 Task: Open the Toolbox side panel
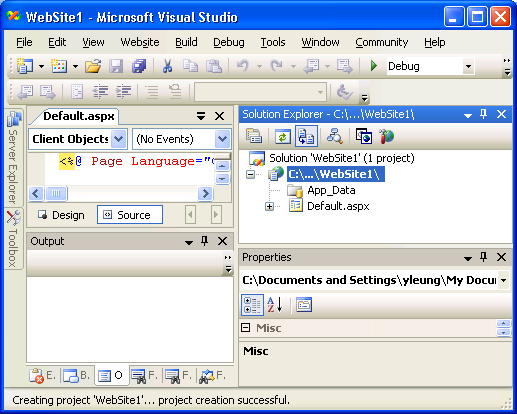point(13,239)
